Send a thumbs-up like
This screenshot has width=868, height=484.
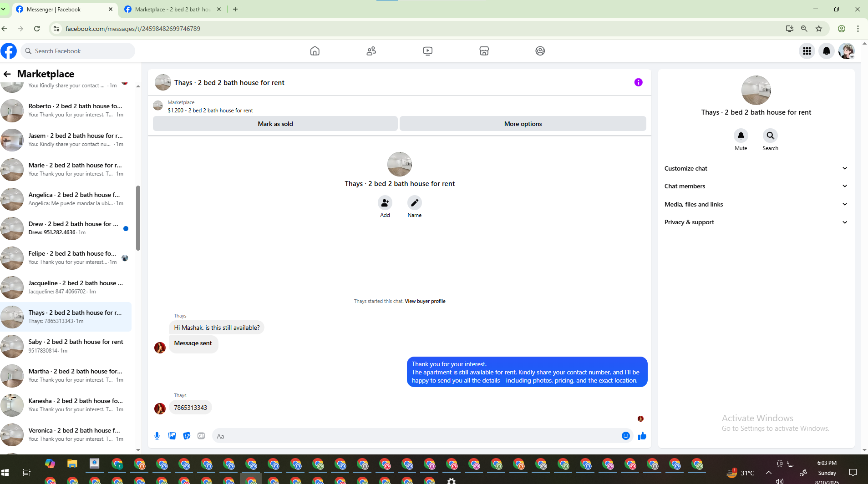[642, 436]
